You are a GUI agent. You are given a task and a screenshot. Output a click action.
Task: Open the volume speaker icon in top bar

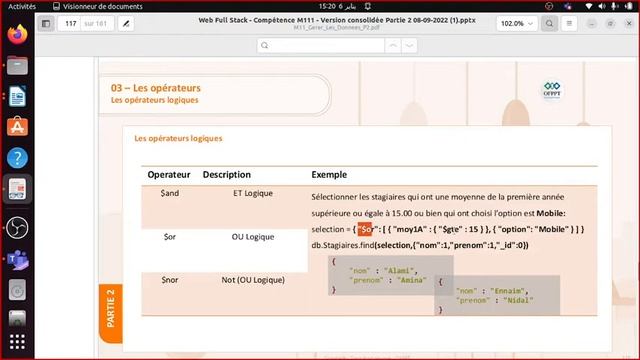(602, 6)
